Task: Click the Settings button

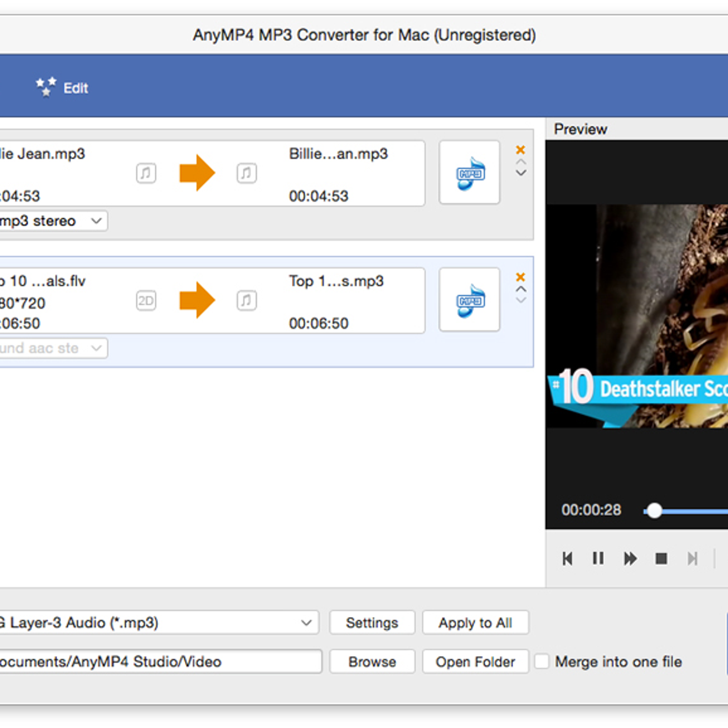Action: pyautogui.click(x=372, y=622)
